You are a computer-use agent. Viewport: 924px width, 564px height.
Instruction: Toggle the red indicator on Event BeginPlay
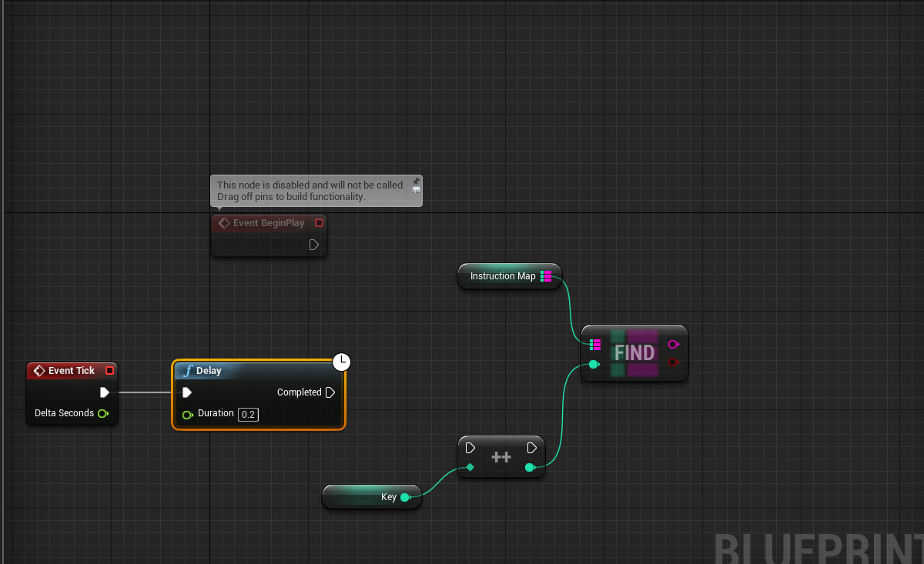(x=319, y=222)
